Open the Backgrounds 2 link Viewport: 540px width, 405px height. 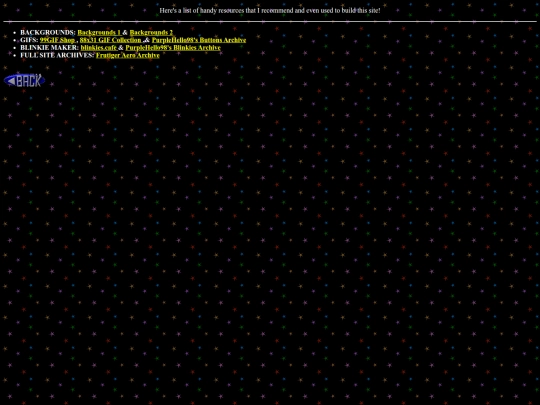point(151,32)
